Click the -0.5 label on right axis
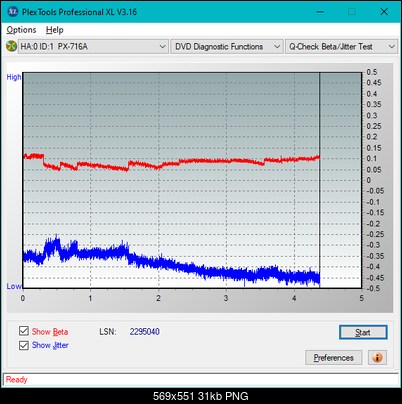Image resolution: width=402 pixels, height=404 pixels. tap(373, 288)
